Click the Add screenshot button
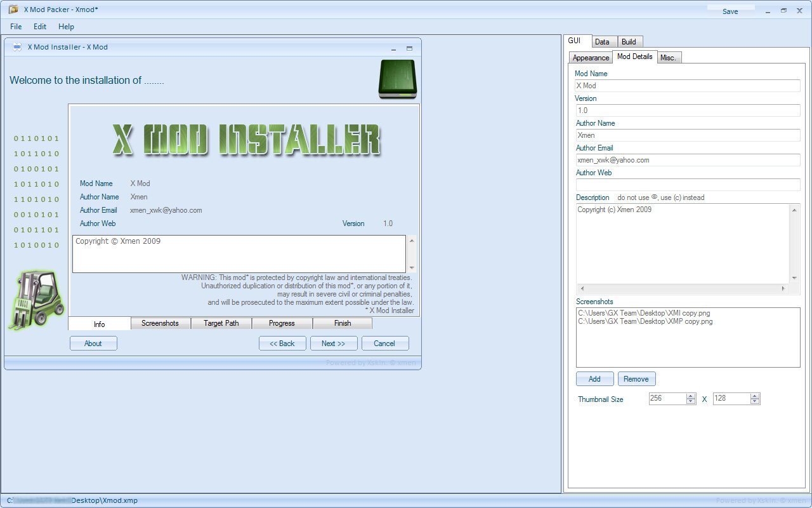The height and width of the screenshot is (508, 812). coord(594,379)
